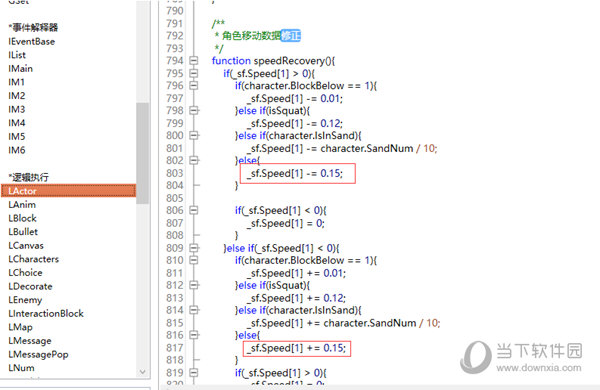Collapse the fold at line 796
600x390 pixels.
(194, 86)
